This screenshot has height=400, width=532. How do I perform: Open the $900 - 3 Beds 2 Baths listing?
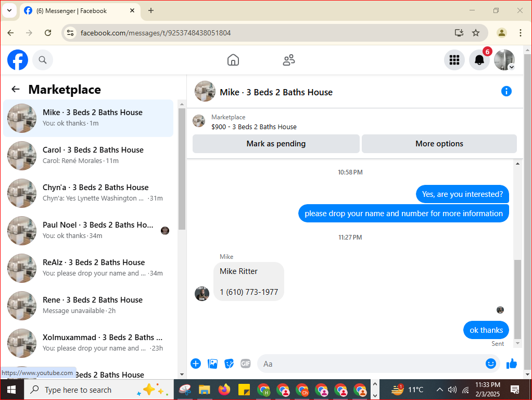(254, 127)
